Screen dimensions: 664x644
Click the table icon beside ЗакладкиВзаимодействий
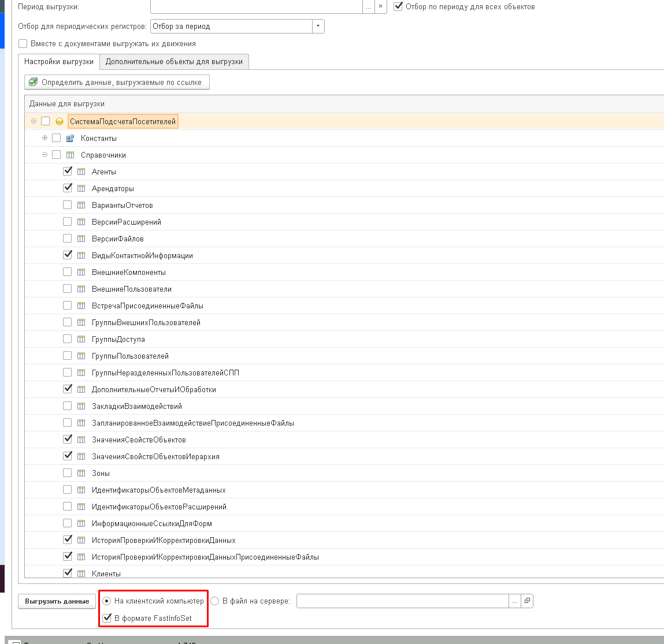[x=81, y=406]
